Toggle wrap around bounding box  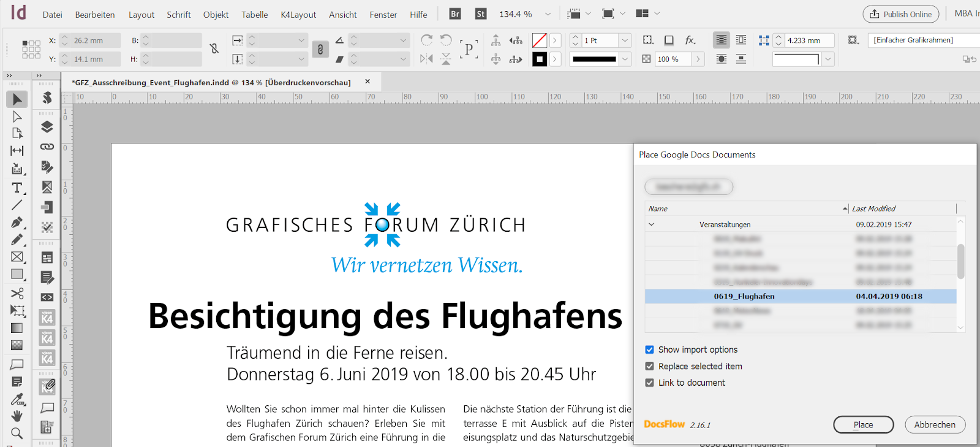click(x=741, y=40)
